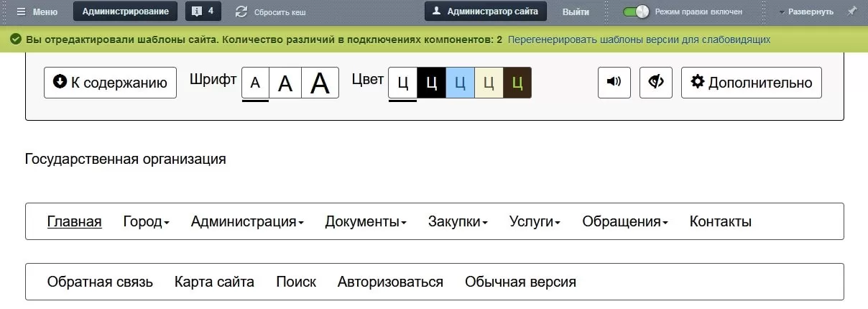Screen dimensions: 868x309
Task: Click the Авторизоваться link
Action: pos(390,282)
